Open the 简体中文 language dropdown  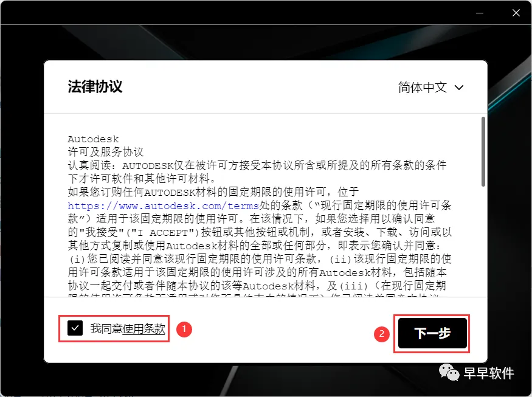(430, 88)
